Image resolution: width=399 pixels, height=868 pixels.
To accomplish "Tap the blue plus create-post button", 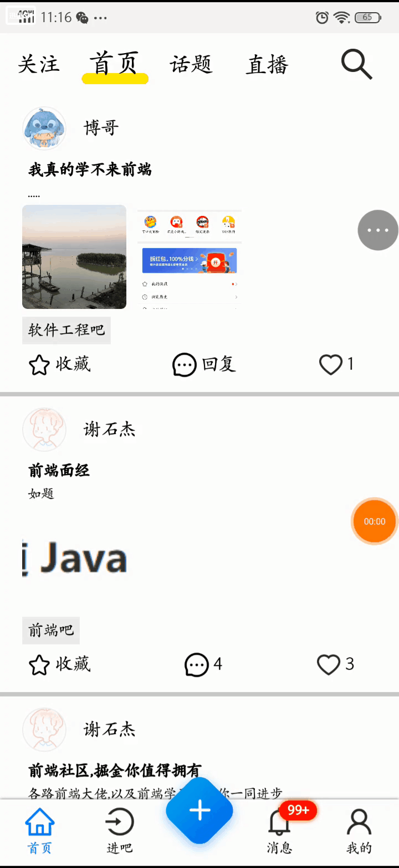I will tap(199, 811).
